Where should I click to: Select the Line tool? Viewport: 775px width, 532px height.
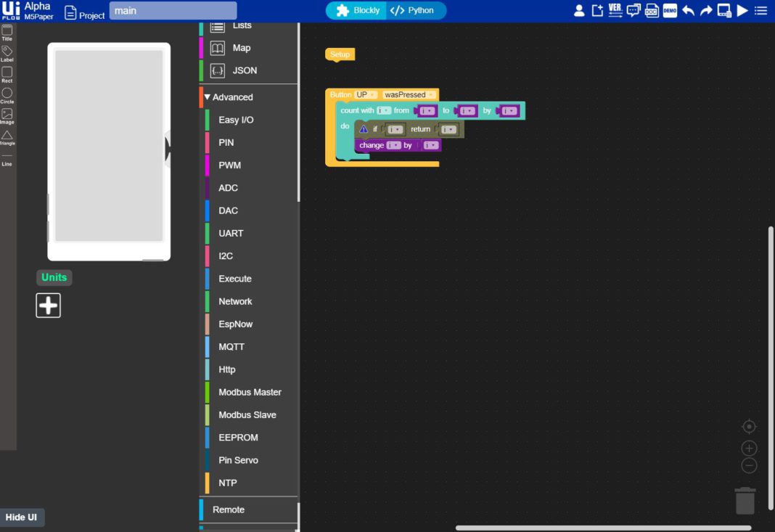click(7, 159)
